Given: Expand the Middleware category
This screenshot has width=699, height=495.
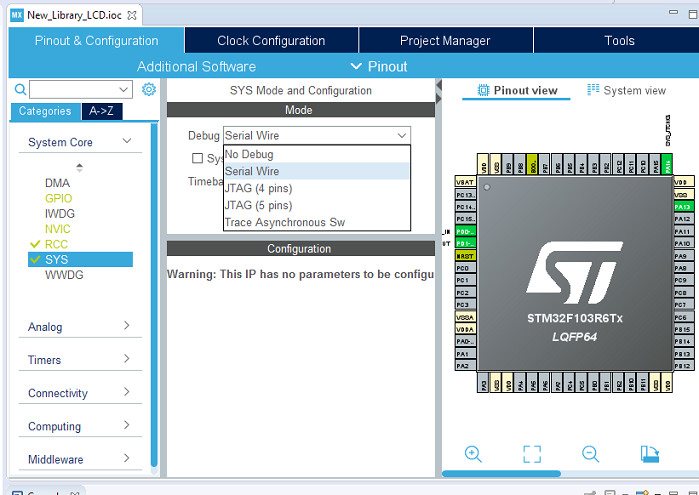Looking at the screenshot, I should coord(127,458).
